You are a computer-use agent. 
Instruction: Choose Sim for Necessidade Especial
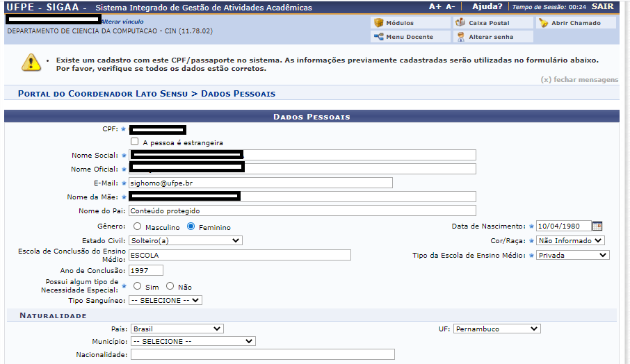pos(137,286)
